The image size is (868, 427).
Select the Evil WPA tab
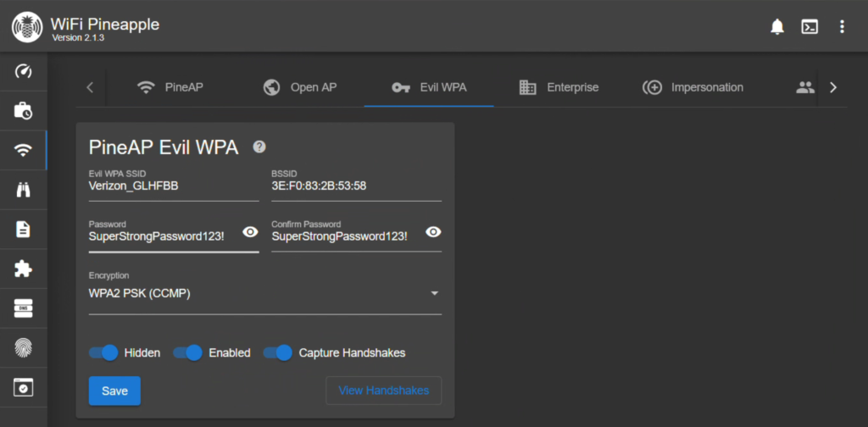pos(429,87)
